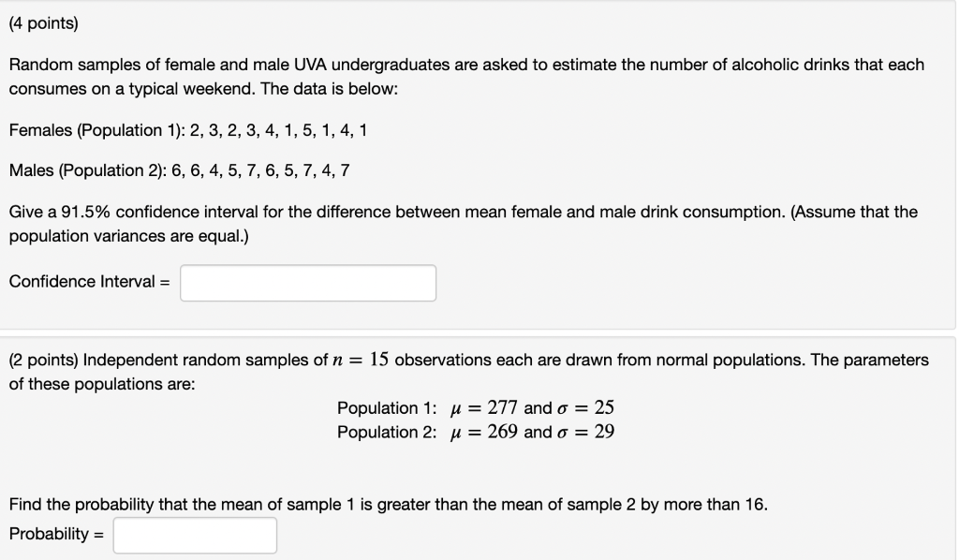Select the Females Population 1 data text
Screen dimensions: 959x560
point(187,130)
